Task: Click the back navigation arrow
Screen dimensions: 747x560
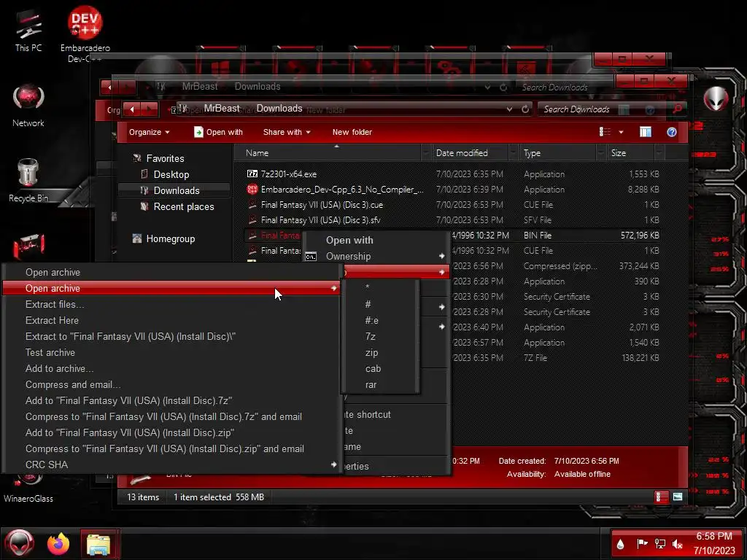Action: 132,109
